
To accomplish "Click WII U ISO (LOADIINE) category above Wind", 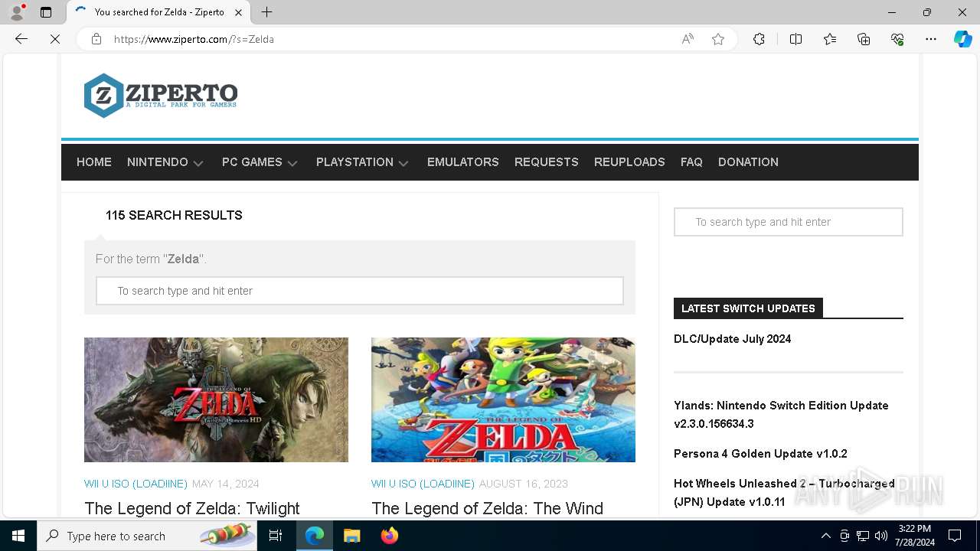I will 423,484.
